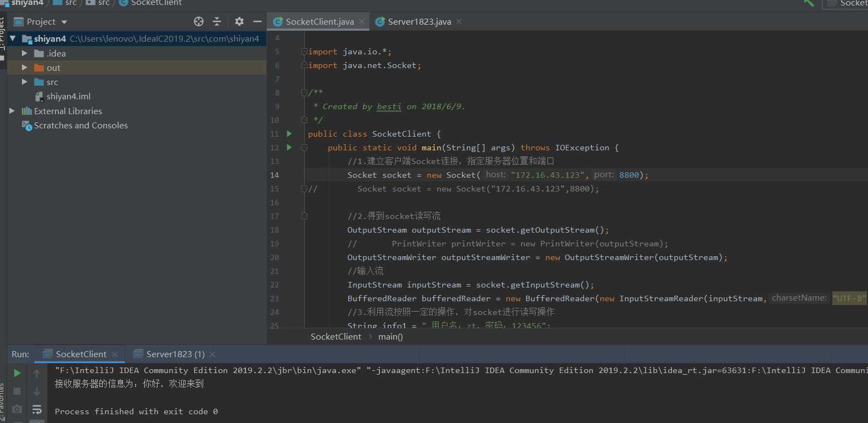Click the src folder icon in project tree

coord(39,82)
